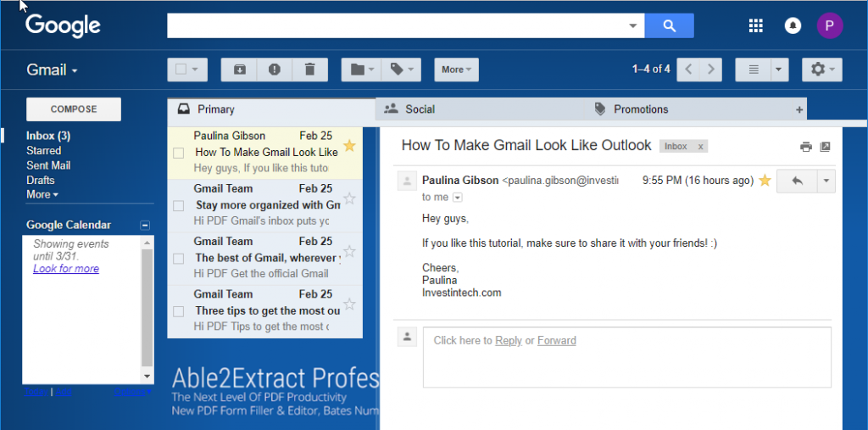
Task: Click the calendar gadget scrollbar
Action: (147, 310)
